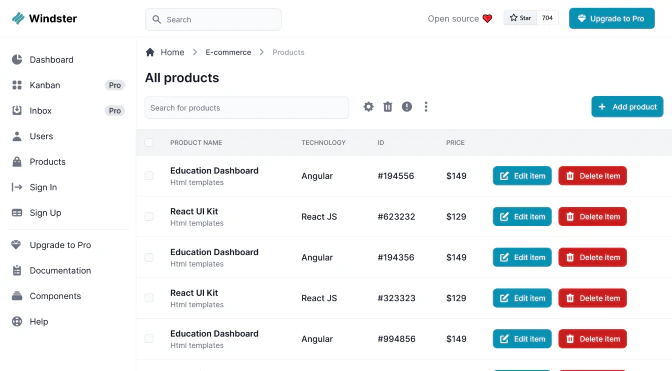Click the Help sidebar label
This screenshot has height=371, width=672.
pyautogui.click(x=39, y=322)
